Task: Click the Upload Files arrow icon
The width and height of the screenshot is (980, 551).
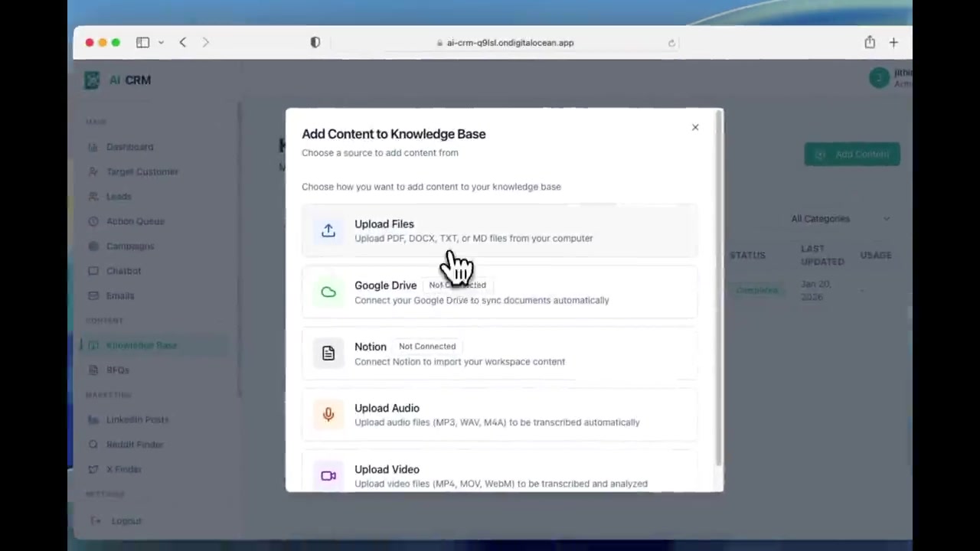Action: click(328, 230)
